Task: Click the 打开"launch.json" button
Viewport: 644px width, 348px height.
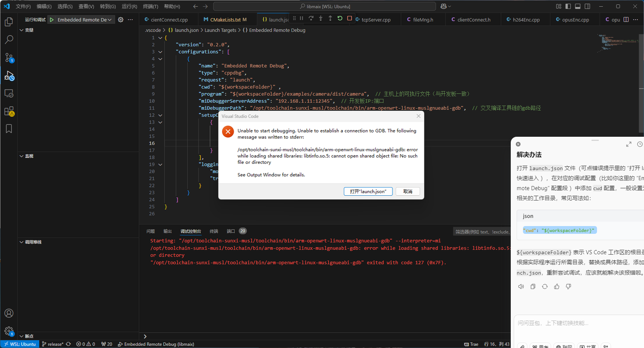Action: (368, 191)
